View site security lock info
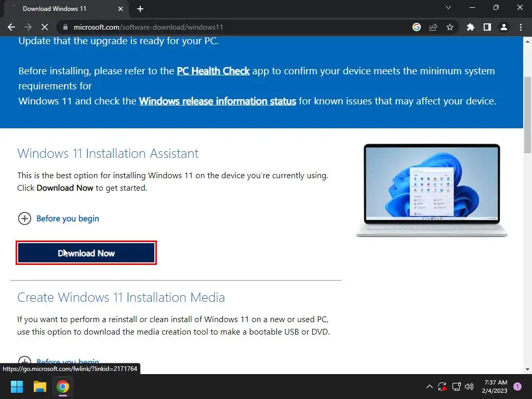Viewport: 532px width, 399px height. click(x=65, y=27)
